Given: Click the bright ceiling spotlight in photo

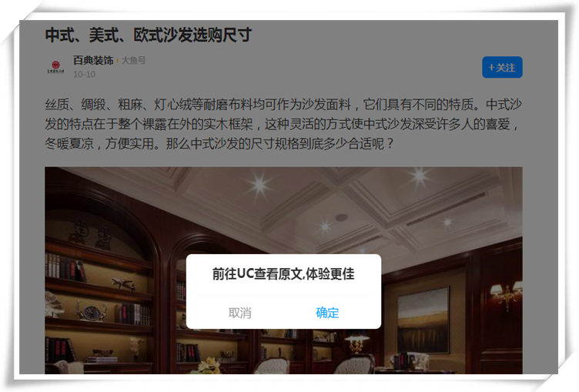Looking at the screenshot, I should point(260,184).
